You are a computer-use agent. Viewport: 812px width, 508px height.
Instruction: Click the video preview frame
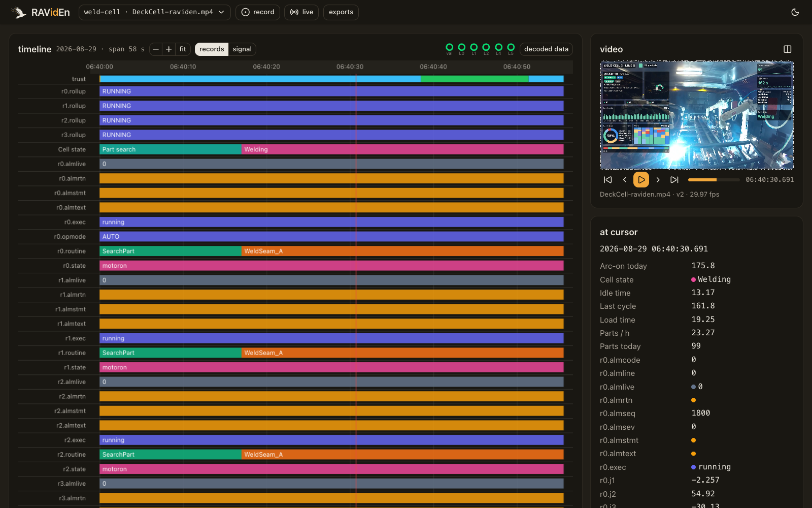coord(697,115)
